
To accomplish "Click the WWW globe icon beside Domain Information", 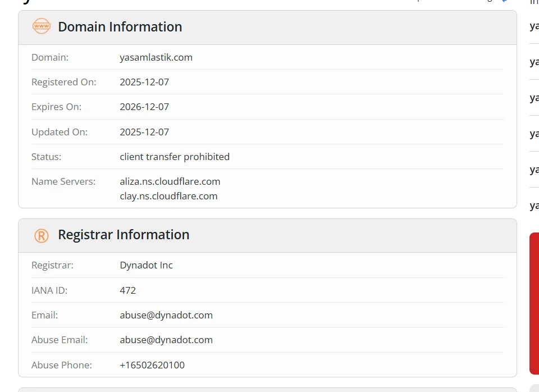I will click(42, 26).
